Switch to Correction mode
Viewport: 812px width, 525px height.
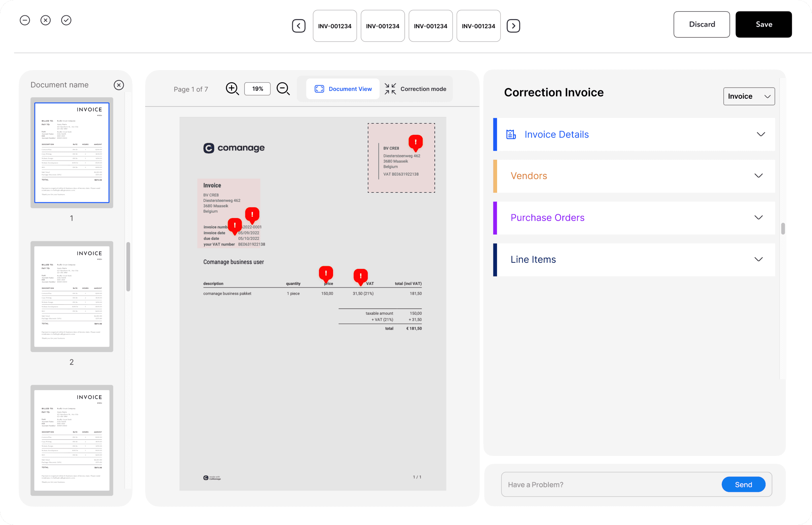(x=415, y=89)
